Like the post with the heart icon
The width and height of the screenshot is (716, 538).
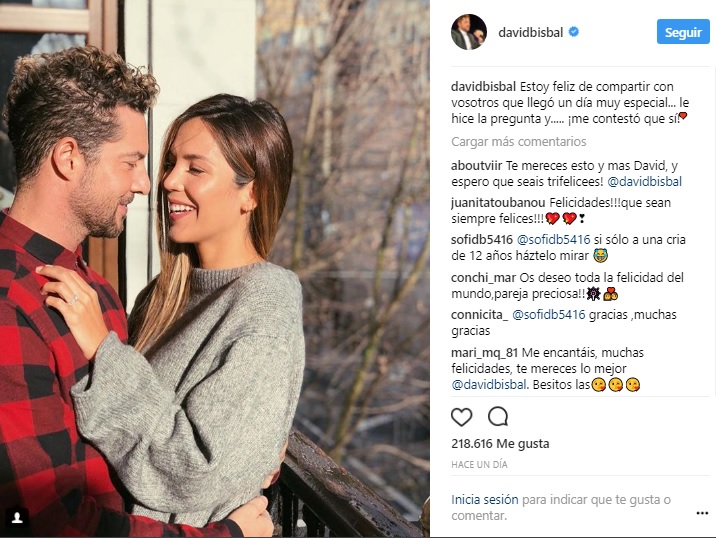(x=461, y=417)
